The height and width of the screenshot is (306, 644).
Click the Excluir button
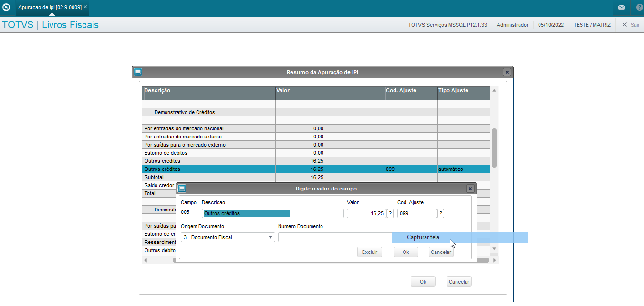[370, 252]
